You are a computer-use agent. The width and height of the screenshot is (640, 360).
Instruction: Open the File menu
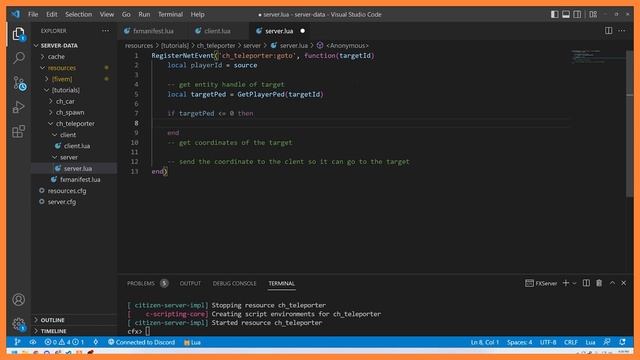tap(33, 14)
